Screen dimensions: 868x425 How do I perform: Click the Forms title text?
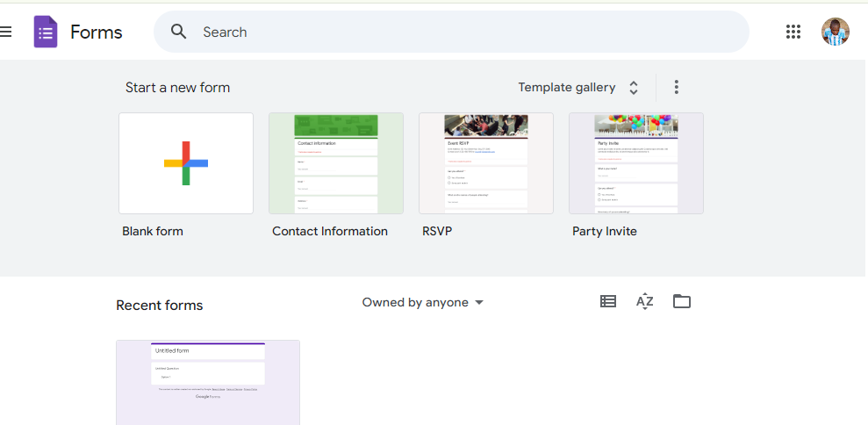(x=97, y=32)
